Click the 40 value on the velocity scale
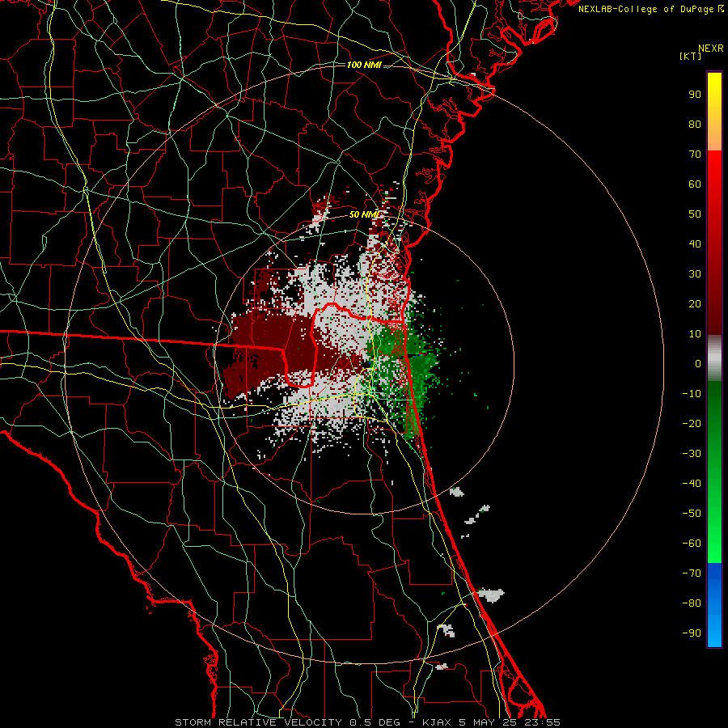 [695, 243]
